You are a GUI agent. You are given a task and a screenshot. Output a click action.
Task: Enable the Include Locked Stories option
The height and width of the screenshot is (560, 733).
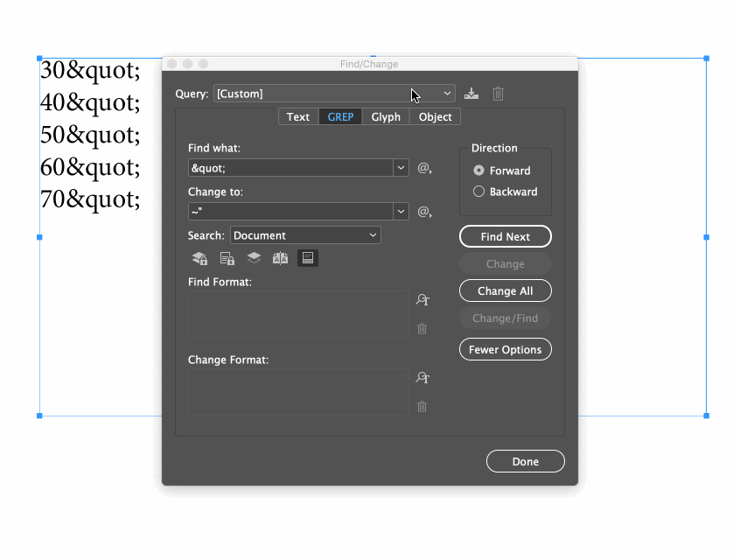pos(227,258)
